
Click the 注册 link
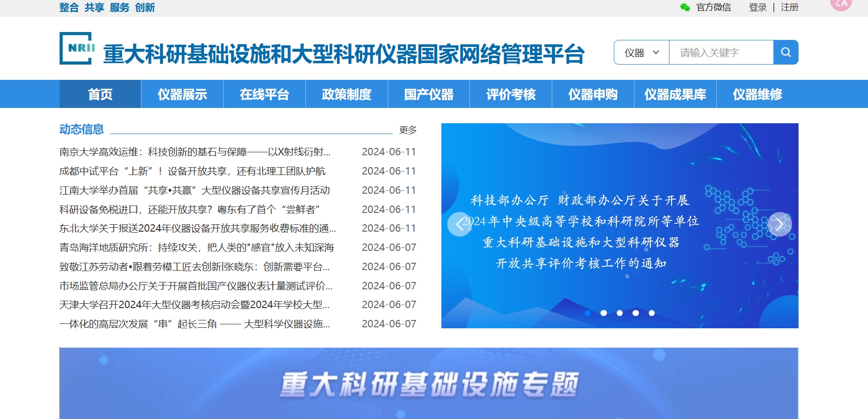(790, 7)
